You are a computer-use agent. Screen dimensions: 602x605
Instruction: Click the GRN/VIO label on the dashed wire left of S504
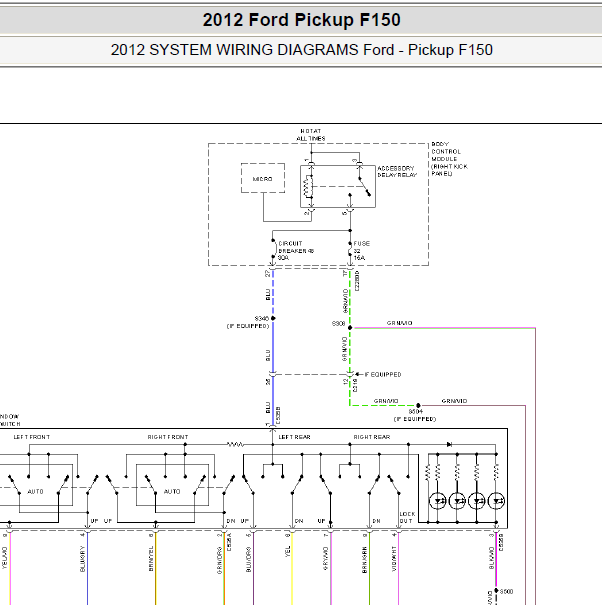coord(386,401)
